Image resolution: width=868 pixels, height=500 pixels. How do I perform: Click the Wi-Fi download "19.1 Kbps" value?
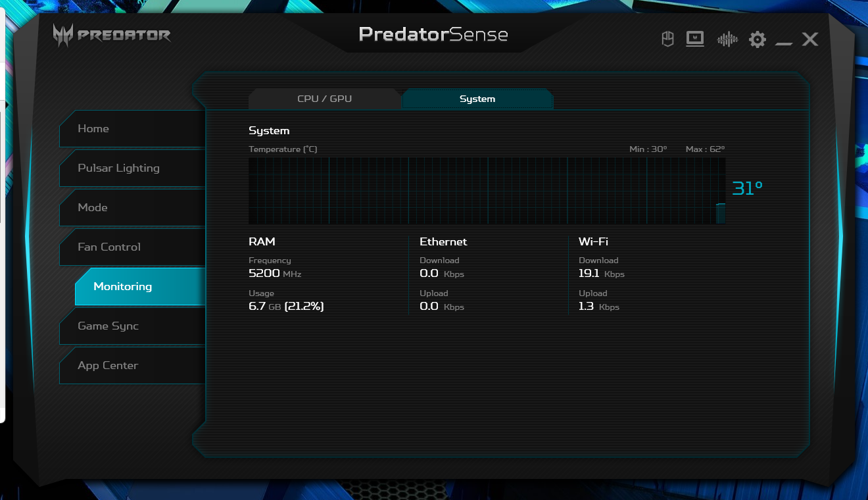[602, 273]
